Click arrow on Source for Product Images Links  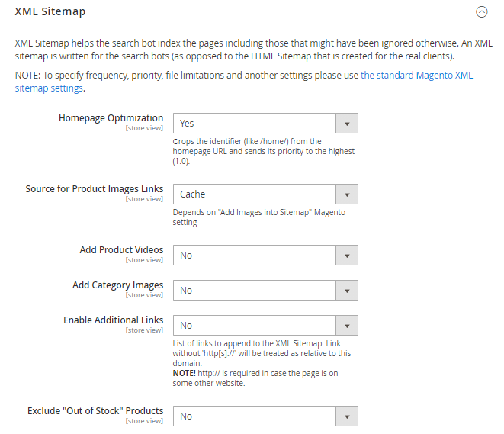(x=347, y=194)
